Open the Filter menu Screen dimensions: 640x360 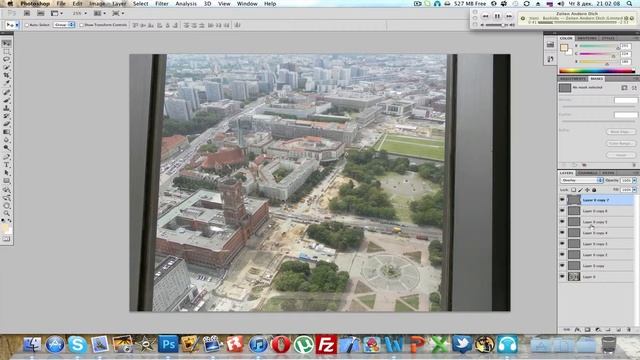(162, 4)
